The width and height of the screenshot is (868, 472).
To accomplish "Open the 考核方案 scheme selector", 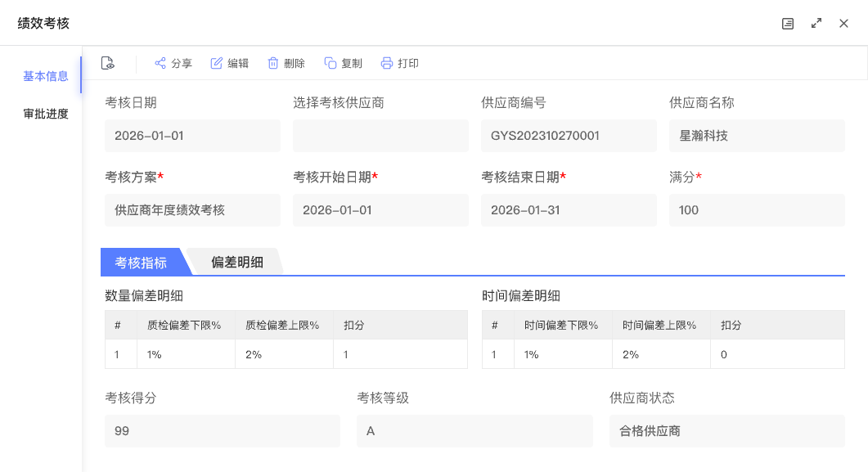I will [x=192, y=209].
